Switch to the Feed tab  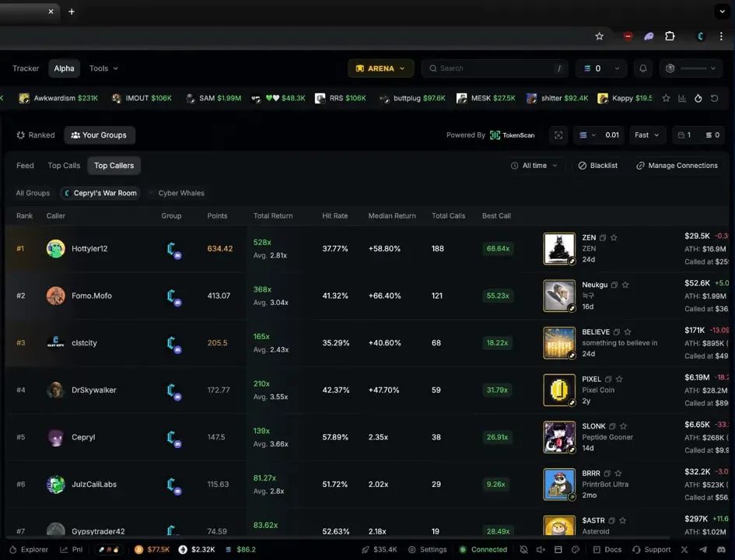click(x=24, y=166)
